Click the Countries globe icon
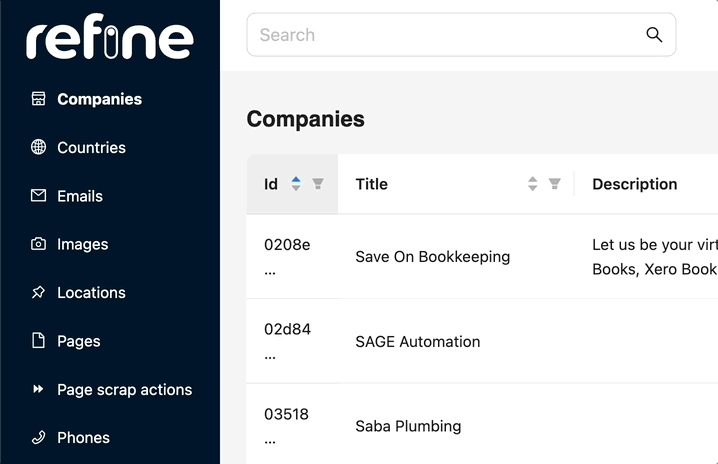This screenshot has width=718, height=464. tap(38, 147)
